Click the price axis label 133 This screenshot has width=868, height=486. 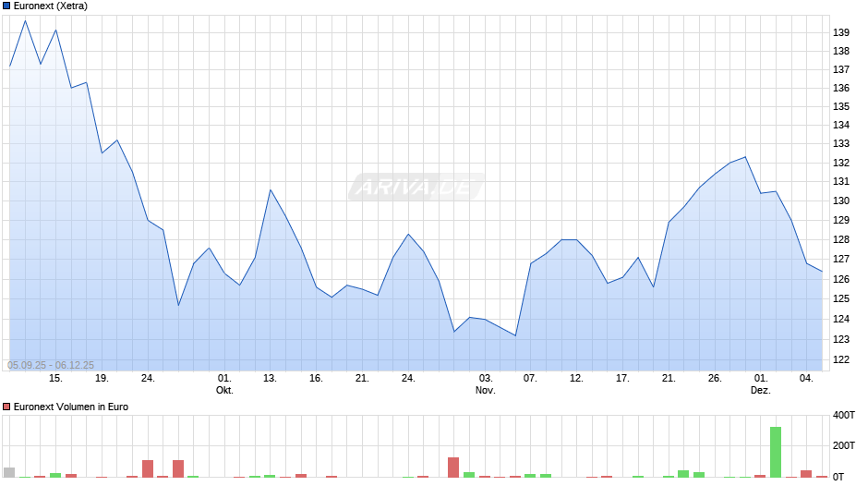841,143
